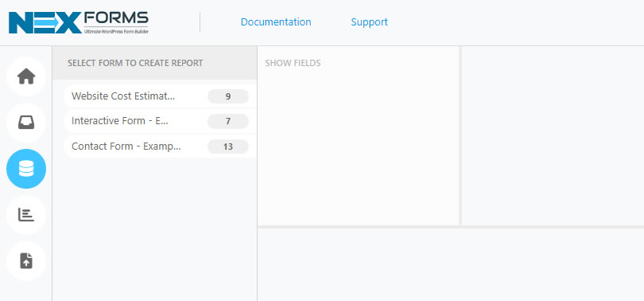Select the database reporting icon
Viewport: 644px width, 301px height.
[26, 169]
